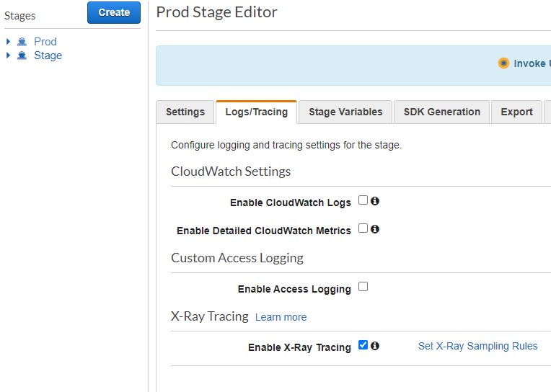The width and height of the screenshot is (551, 392).
Task: Click info icon beside Enable CloudWatch Logs
Action: (x=375, y=201)
